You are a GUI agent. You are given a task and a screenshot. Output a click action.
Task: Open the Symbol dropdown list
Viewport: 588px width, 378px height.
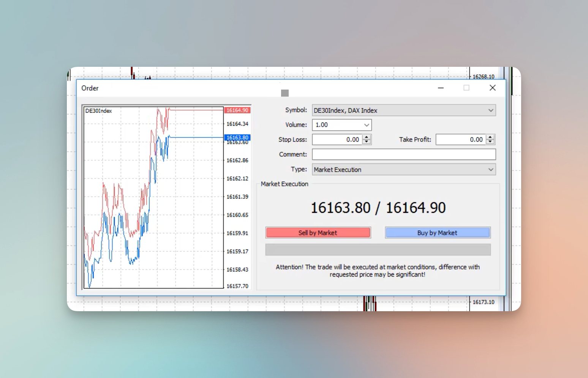pos(490,110)
